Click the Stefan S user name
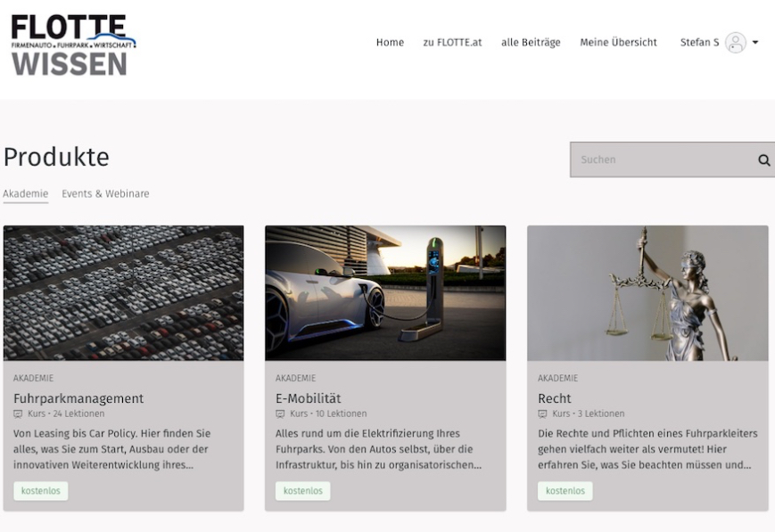The height and width of the screenshot is (532, 775). click(x=699, y=43)
